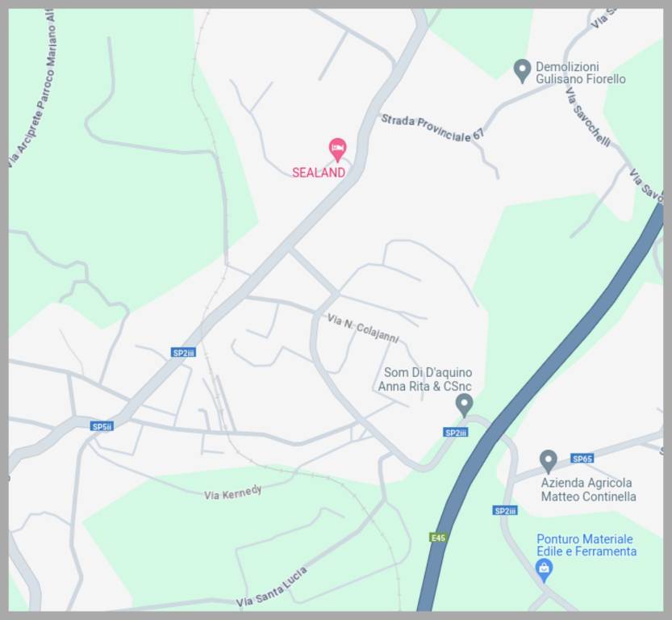
Task: Click the green E45 highway shield
Action: pos(438,538)
